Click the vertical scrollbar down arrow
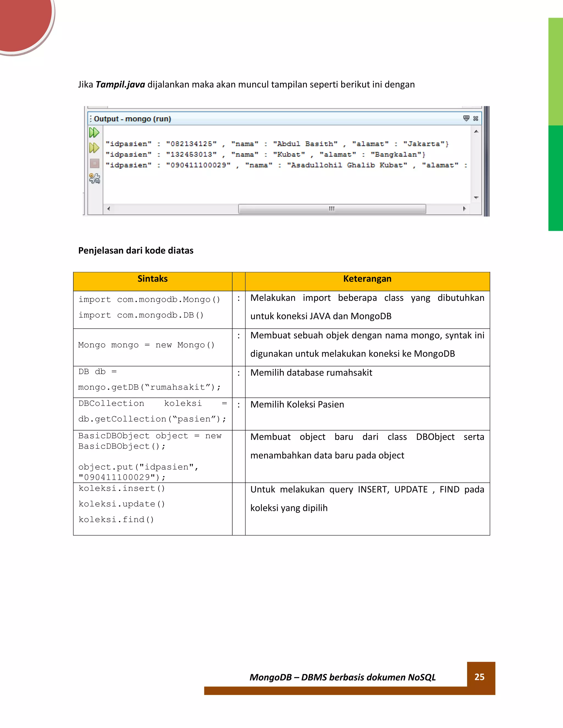This screenshot has height=728, width=563. (x=476, y=198)
